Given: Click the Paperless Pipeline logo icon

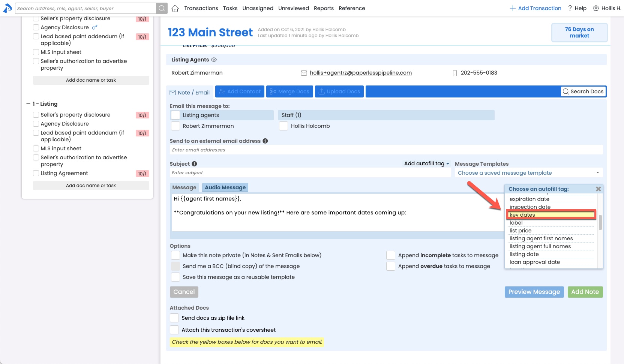Looking at the screenshot, I should tap(7, 8).
